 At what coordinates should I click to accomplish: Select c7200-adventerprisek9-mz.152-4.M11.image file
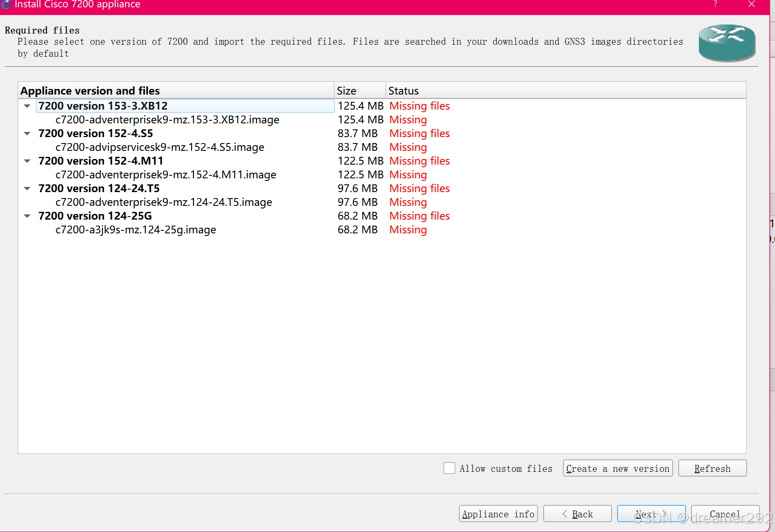point(166,175)
